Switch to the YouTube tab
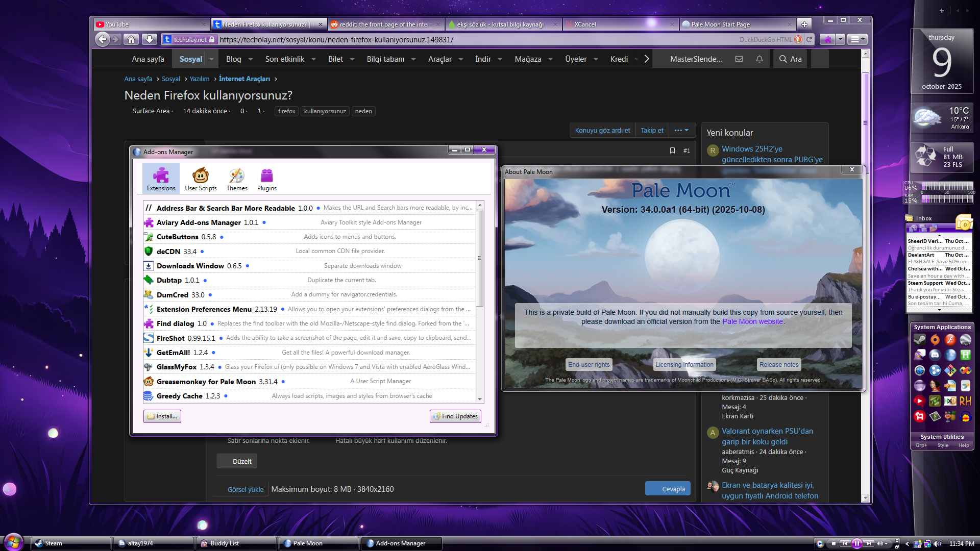The image size is (980, 551). click(151, 24)
